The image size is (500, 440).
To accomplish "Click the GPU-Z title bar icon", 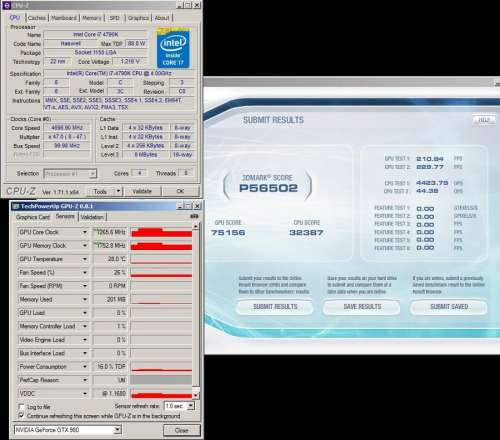I will pyautogui.click(x=16, y=206).
